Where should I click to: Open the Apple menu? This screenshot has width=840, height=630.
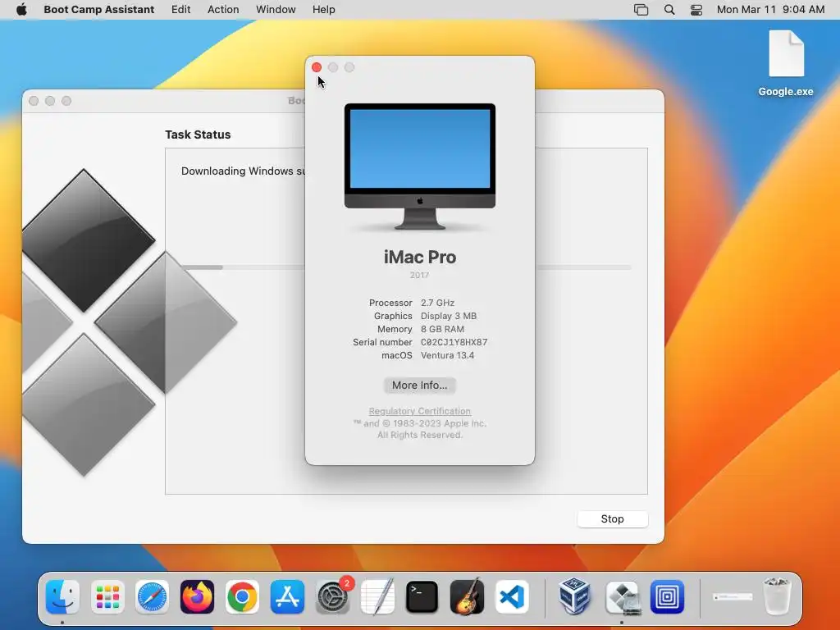click(x=21, y=10)
